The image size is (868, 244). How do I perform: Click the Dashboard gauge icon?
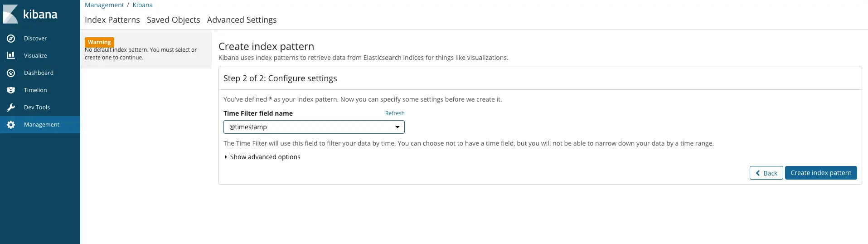point(11,73)
